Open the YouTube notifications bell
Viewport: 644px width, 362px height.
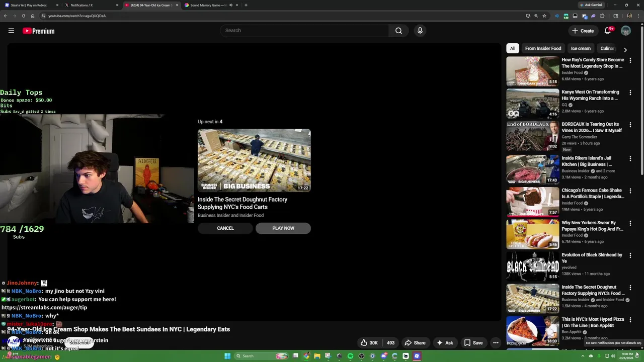pos(608,31)
